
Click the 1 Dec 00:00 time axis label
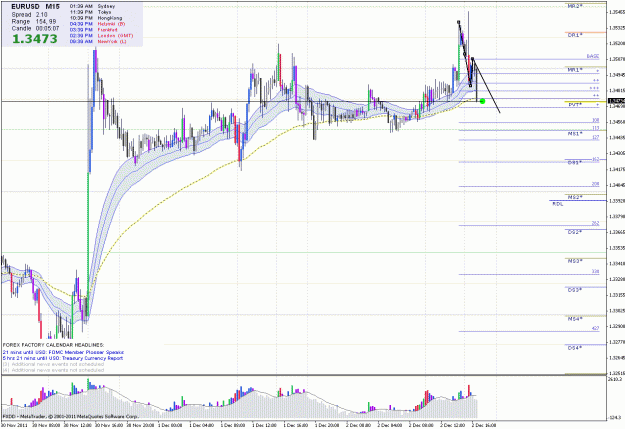171,425
